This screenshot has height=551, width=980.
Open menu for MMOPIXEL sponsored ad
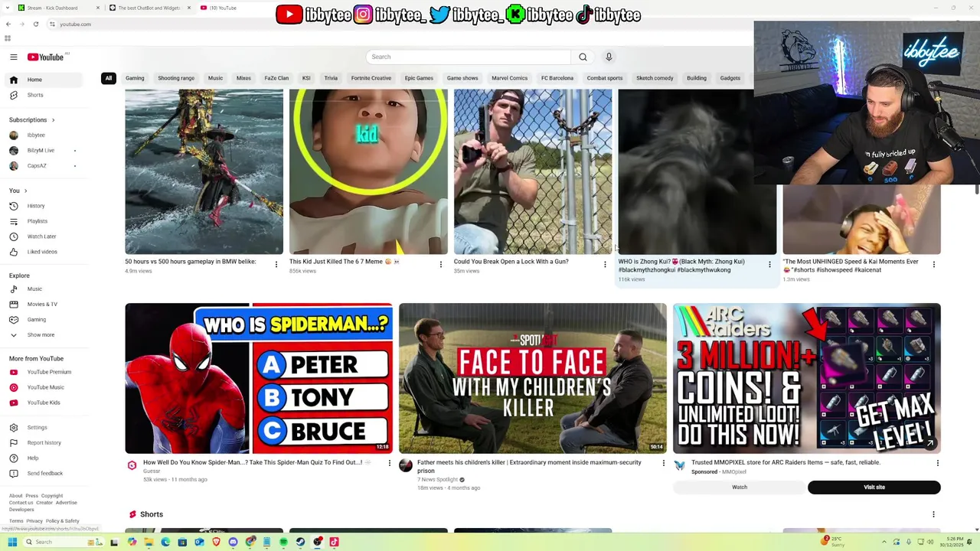coord(937,463)
